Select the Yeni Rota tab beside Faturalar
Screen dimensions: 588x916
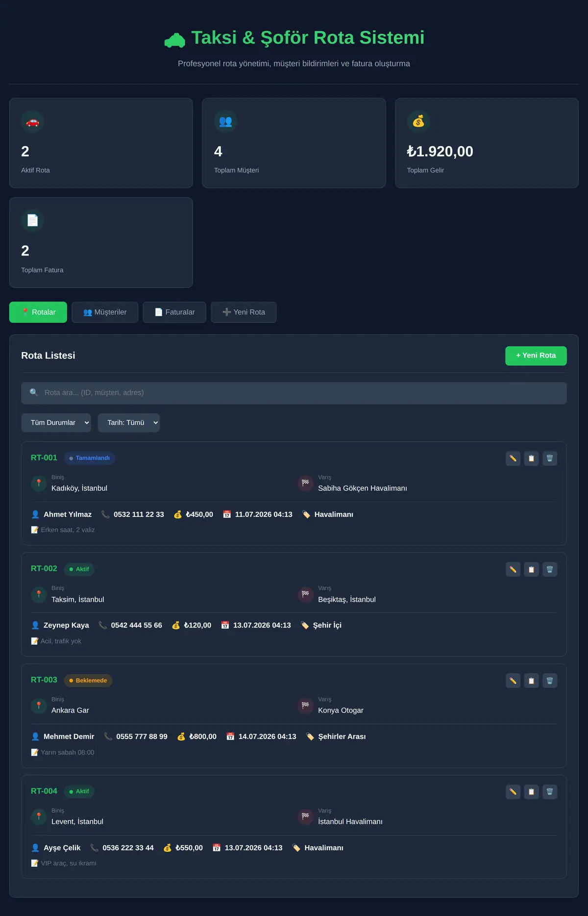[x=244, y=312]
